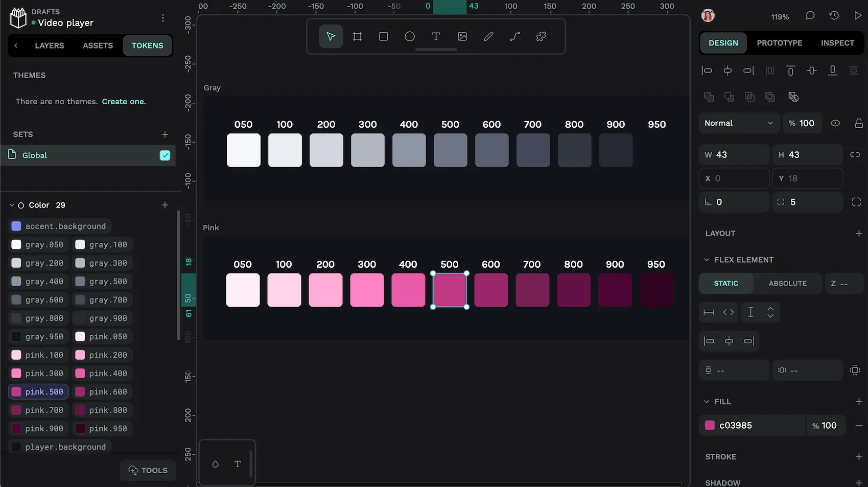868x487 pixels.
Task: Collapse the Flex Element section
Action: coord(707,260)
